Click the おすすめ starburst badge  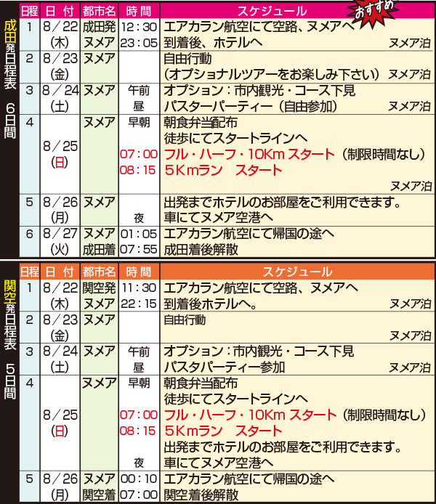tap(373, 12)
